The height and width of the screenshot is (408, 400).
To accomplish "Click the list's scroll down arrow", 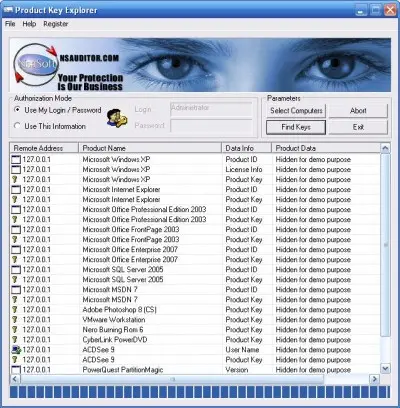I will click(385, 368).
